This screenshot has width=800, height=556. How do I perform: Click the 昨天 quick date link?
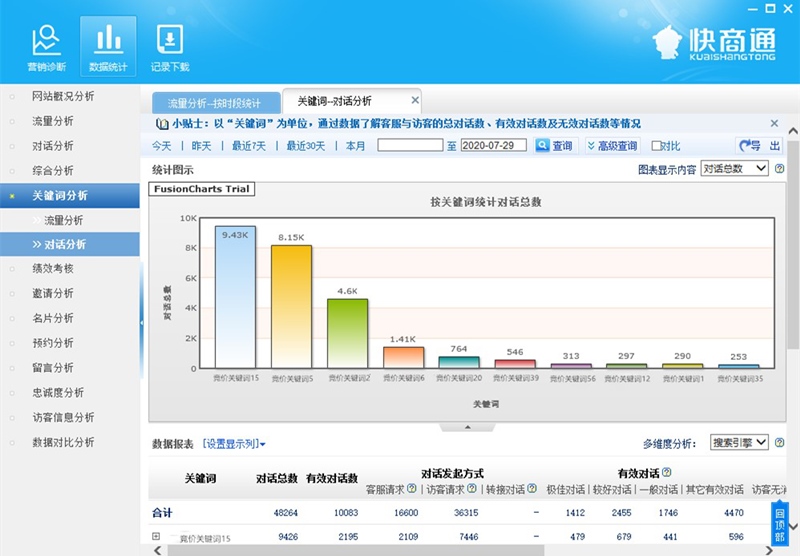[x=201, y=146]
